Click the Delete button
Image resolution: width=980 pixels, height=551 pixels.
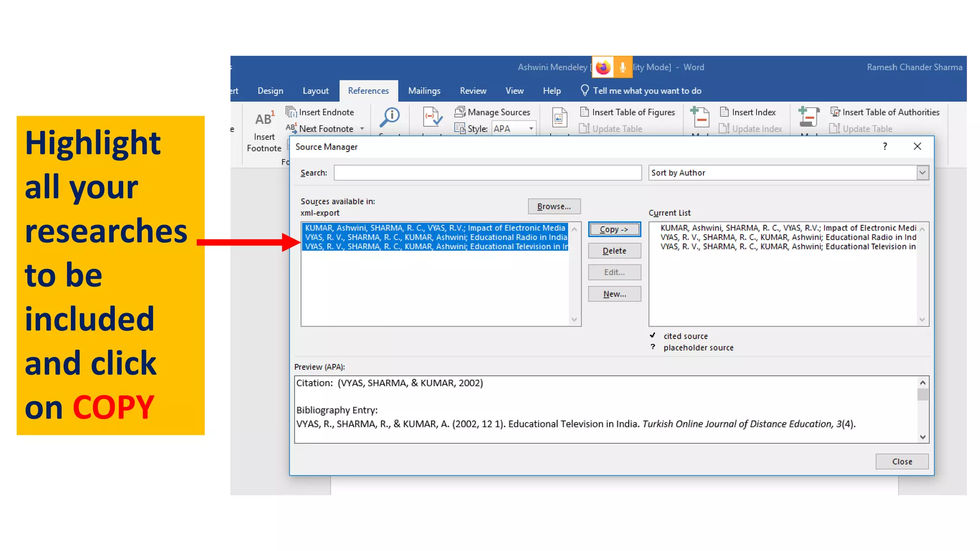(x=614, y=251)
